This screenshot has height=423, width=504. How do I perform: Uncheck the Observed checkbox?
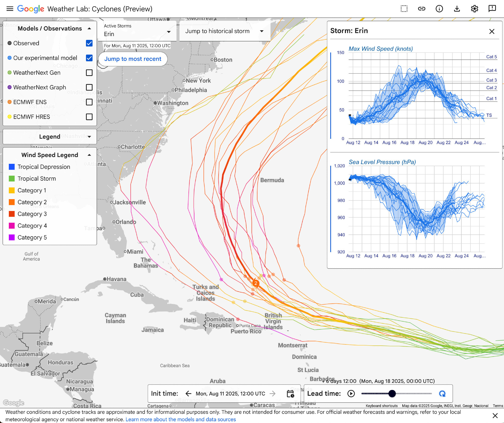89,43
